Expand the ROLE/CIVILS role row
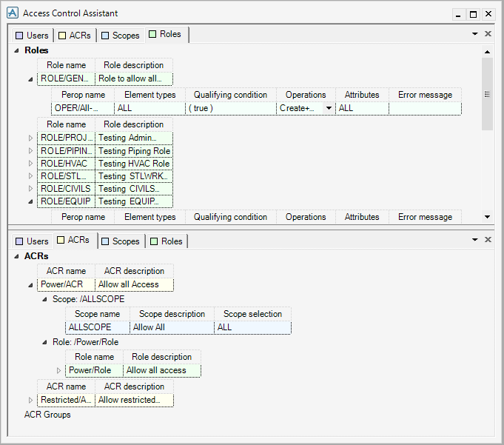Screen dimensions: 504x445 [30, 188]
